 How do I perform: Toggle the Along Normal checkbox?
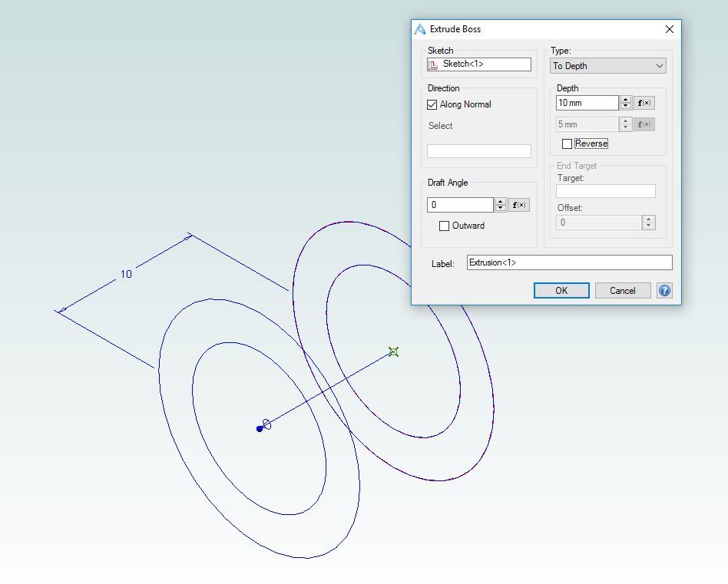pos(432,105)
